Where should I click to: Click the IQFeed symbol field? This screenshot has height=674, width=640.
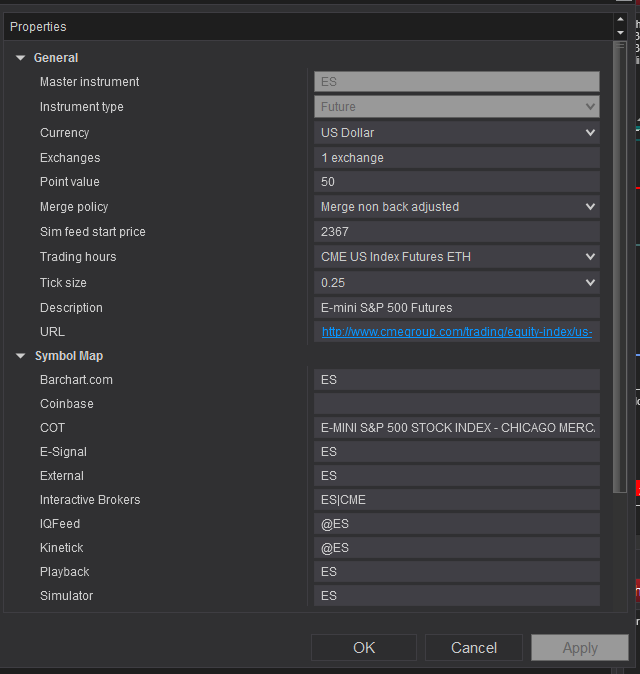click(x=456, y=524)
